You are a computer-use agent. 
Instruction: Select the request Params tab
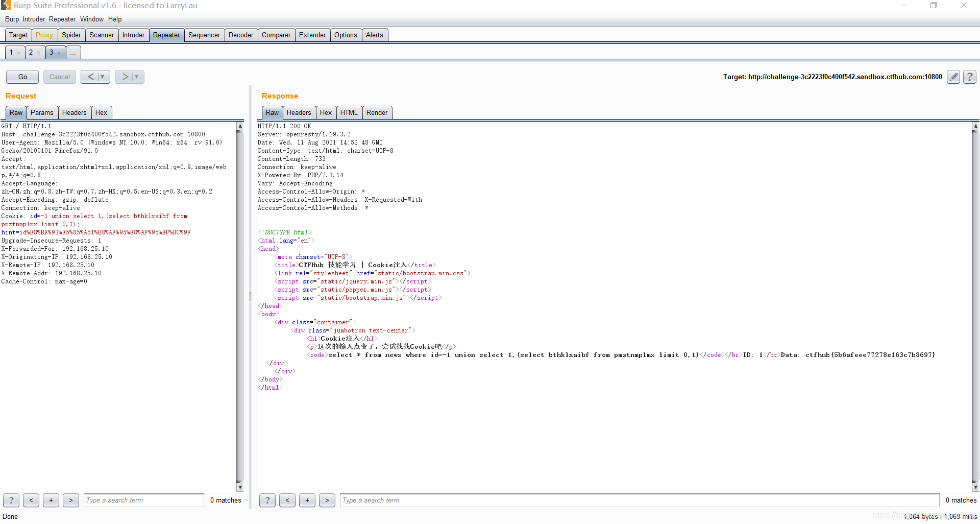tap(42, 112)
